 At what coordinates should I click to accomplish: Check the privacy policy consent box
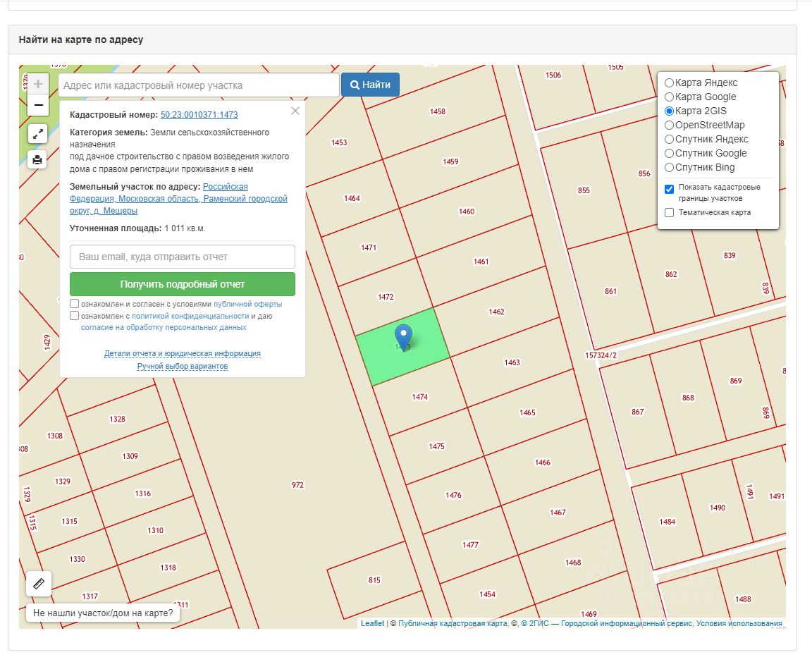[x=75, y=315]
